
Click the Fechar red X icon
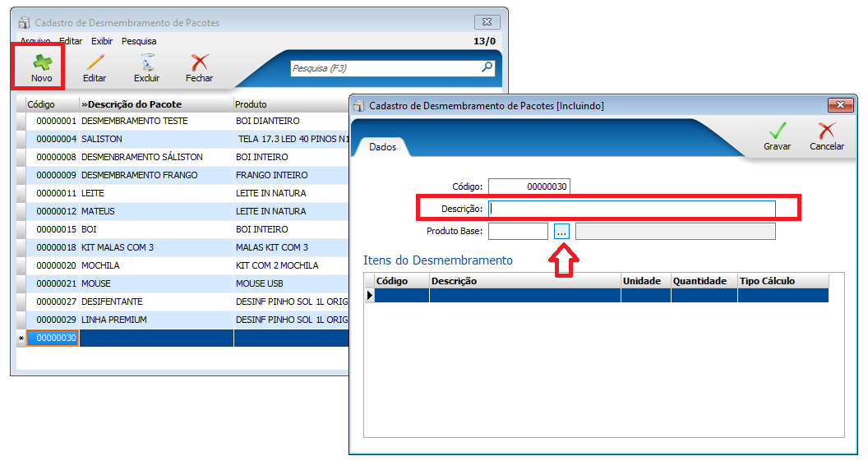click(200, 62)
